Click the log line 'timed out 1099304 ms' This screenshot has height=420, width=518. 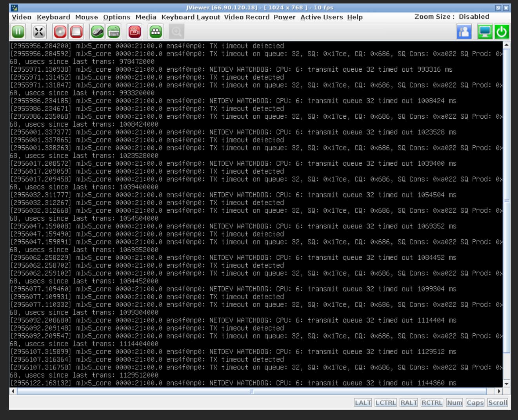(233, 289)
